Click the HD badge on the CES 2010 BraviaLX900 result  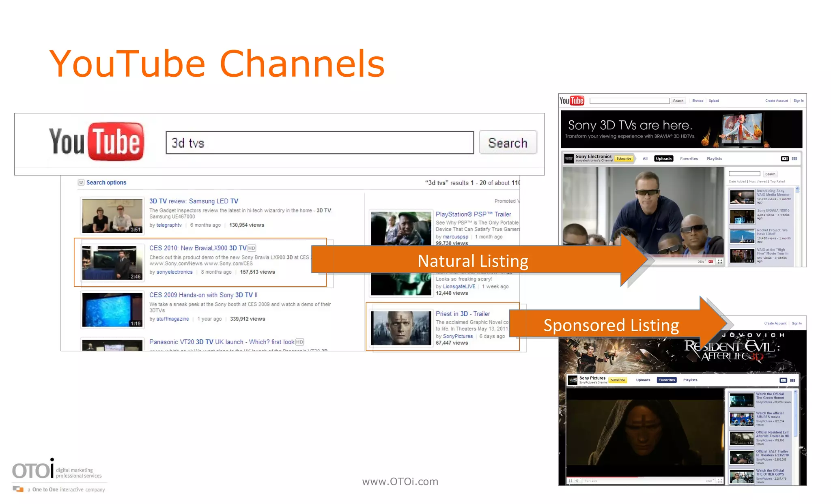(252, 248)
